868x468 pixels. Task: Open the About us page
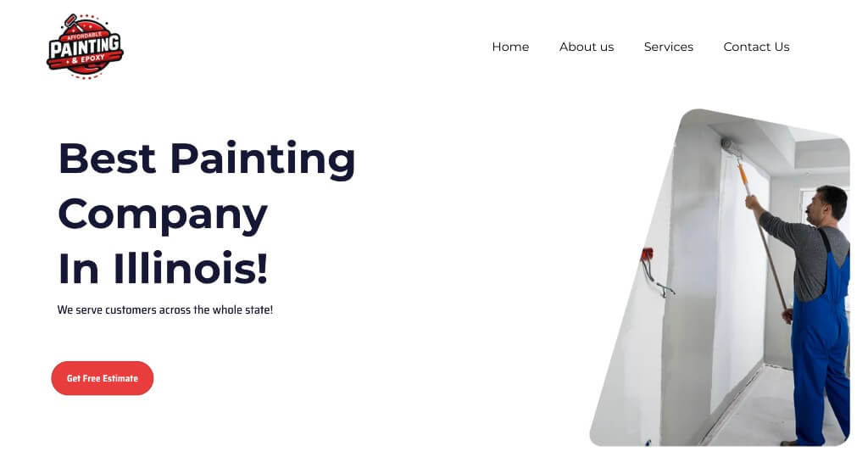pyautogui.click(x=587, y=47)
